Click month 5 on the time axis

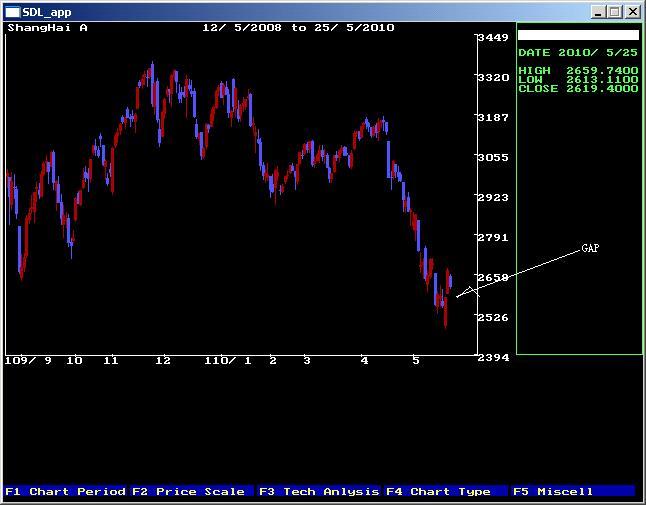point(416,361)
